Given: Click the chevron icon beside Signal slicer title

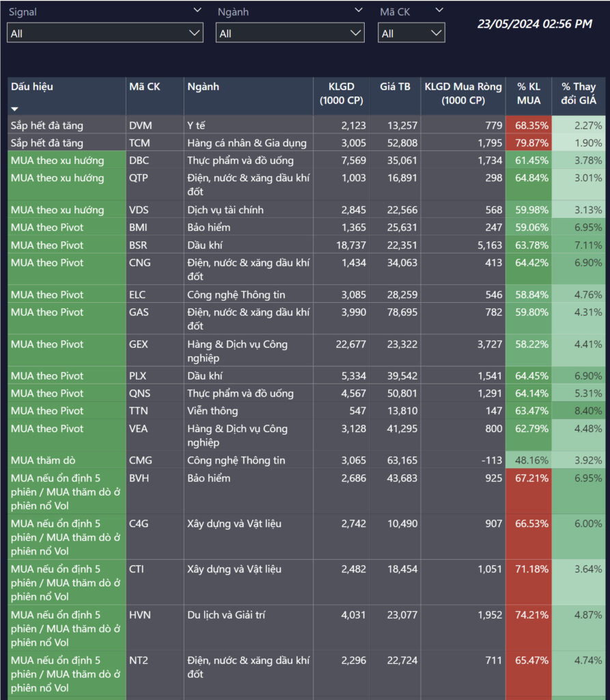Looking at the screenshot, I should coord(197,10).
